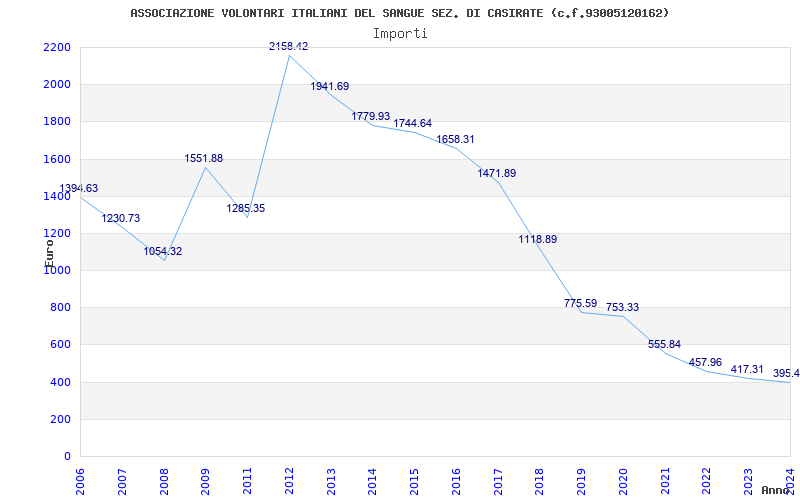The width and height of the screenshot is (800, 500).
Task: Click the x-axis year 2017
Action: pyautogui.click(x=498, y=481)
